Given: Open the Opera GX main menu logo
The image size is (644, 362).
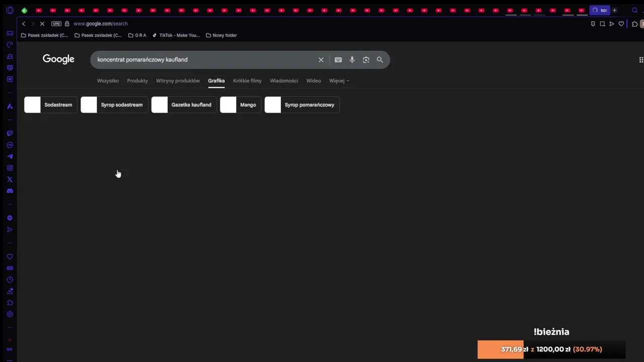Looking at the screenshot, I should 10,10.
